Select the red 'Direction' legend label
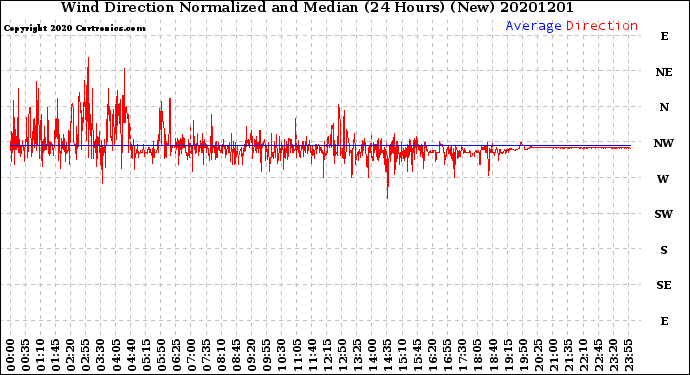Image resolution: width=690 pixels, height=375 pixels. 602,26
